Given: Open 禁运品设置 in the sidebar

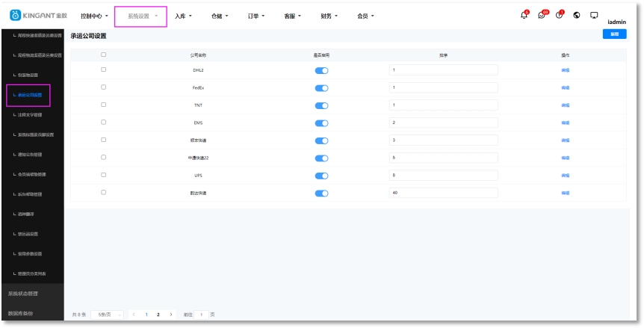Looking at the screenshot, I should pos(28,234).
